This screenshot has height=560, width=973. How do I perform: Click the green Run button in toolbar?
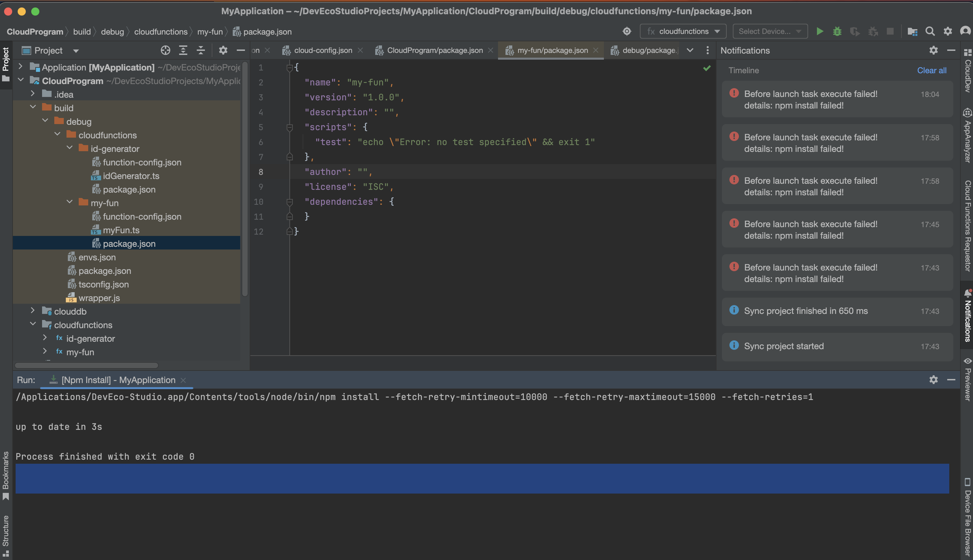(x=819, y=31)
